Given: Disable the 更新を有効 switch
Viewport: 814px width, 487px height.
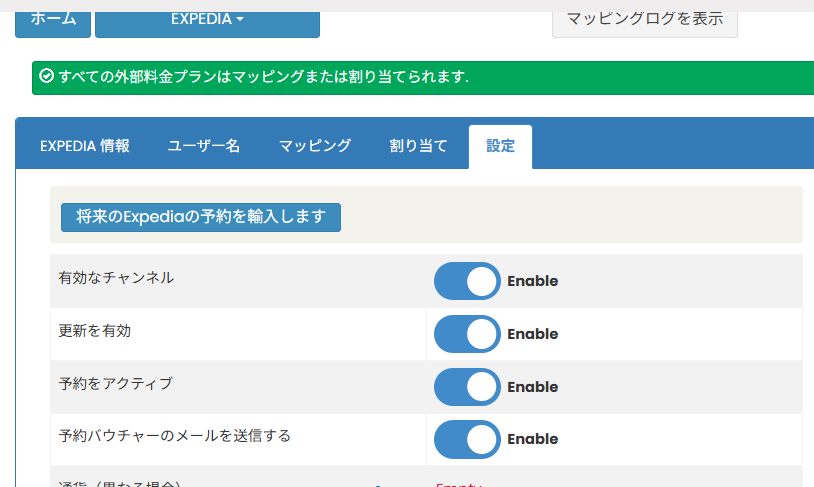Looking at the screenshot, I should click(467, 334).
